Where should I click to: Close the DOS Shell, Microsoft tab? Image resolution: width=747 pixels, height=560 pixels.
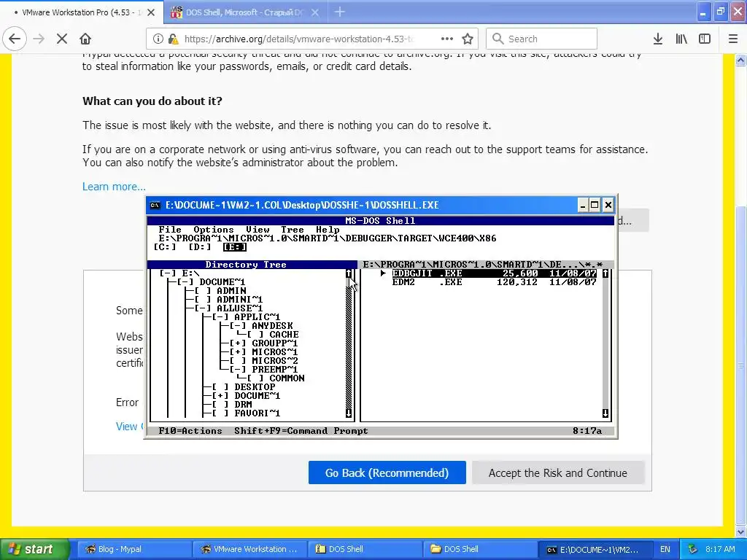pyautogui.click(x=315, y=12)
